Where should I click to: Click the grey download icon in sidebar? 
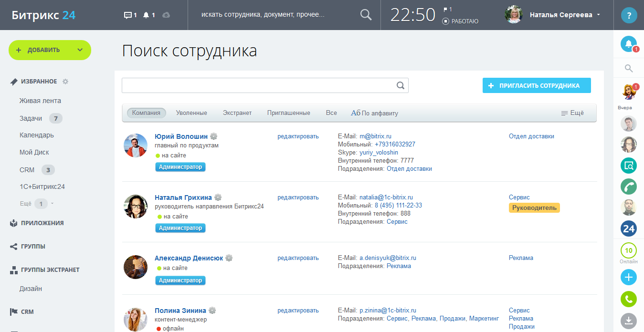click(629, 320)
